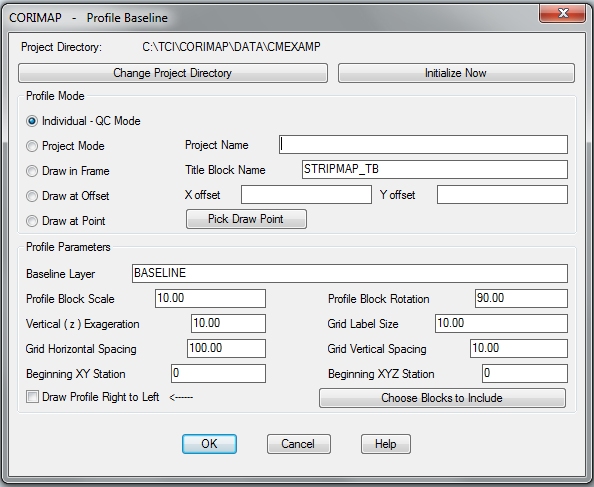Choose the Draw in Frame option

click(x=32, y=171)
